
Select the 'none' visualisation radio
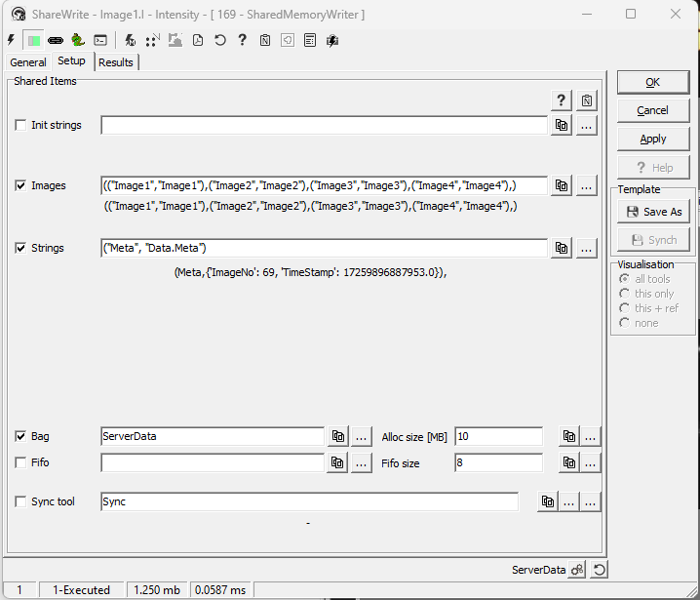pos(625,323)
